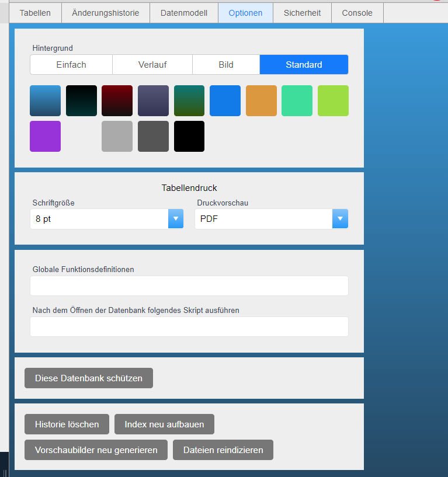Viewport: 448px width, 477px height.
Task: Switch to the Sicherheit tab
Action: (x=302, y=13)
